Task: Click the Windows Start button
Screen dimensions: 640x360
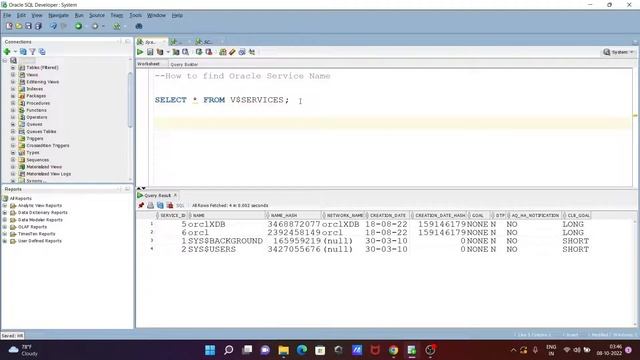Action: pos(210,350)
